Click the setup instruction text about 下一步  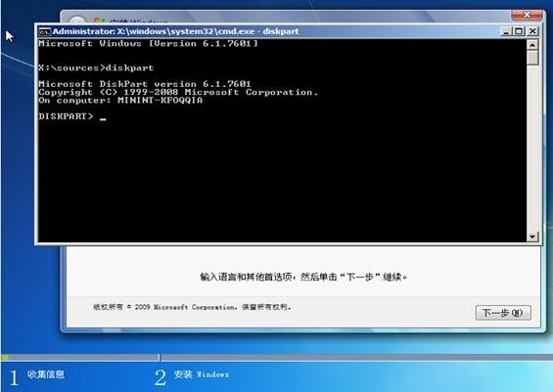click(x=303, y=277)
